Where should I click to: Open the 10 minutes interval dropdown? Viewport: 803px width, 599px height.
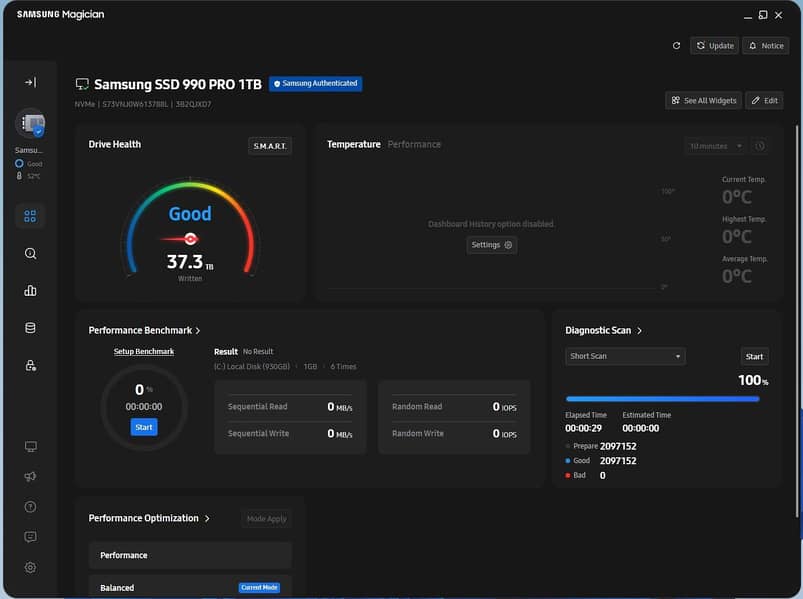pyautogui.click(x=715, y=146)
